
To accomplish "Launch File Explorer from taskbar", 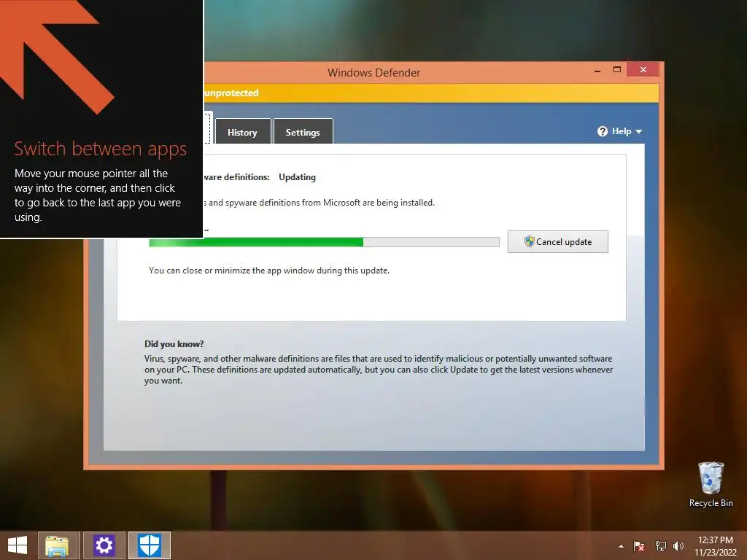I will pyautogui.click(x=57, y=545).
